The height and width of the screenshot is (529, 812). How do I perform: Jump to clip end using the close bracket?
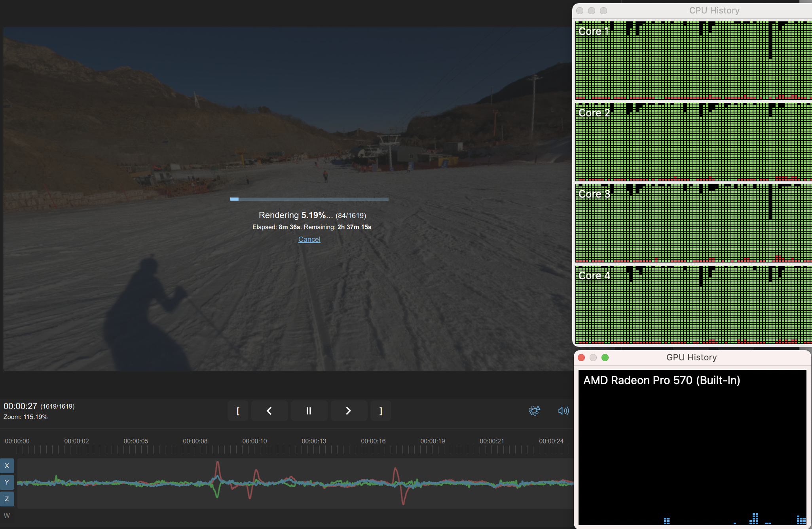click(380, 411)
